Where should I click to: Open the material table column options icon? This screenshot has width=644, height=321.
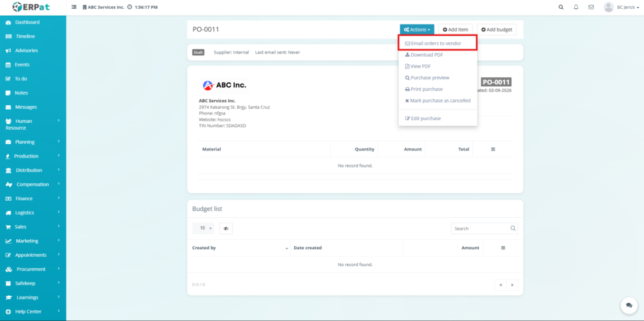coord(492,149)
